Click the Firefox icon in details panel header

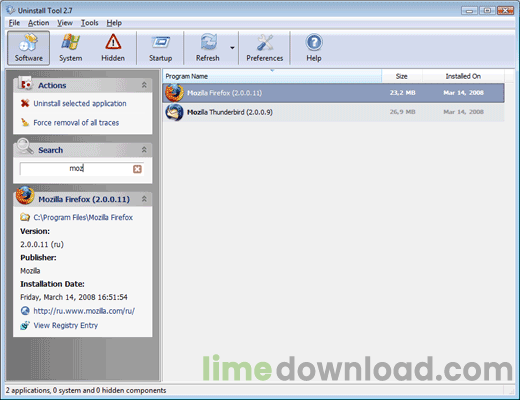[x=25, y=195]
